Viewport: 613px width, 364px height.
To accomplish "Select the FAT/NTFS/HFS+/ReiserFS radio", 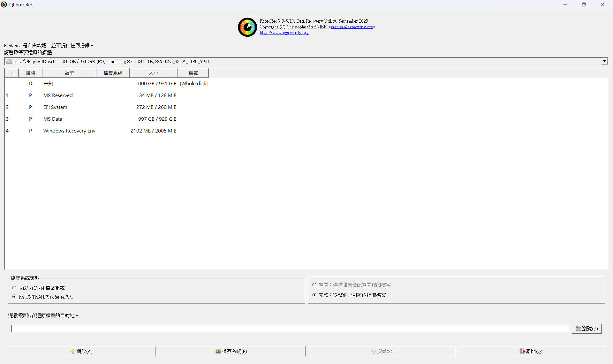I will point(14,297).
